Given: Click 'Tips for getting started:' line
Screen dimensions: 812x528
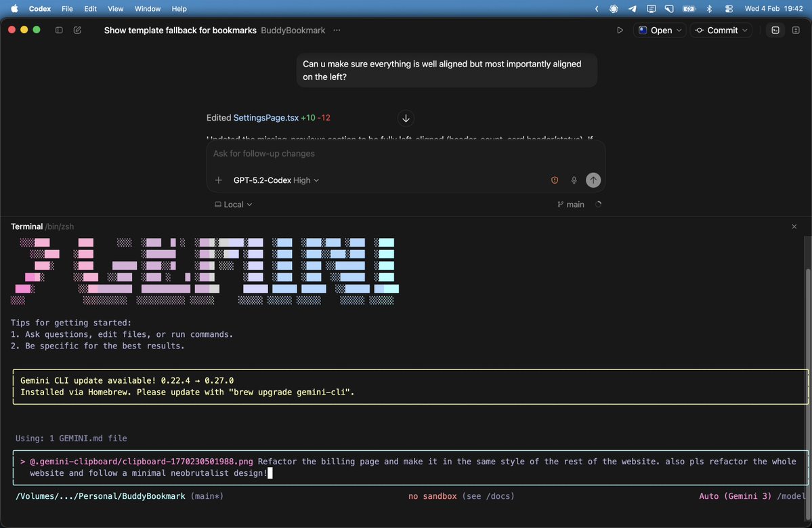Looking at the screenshot, I should tap(71, 323).
